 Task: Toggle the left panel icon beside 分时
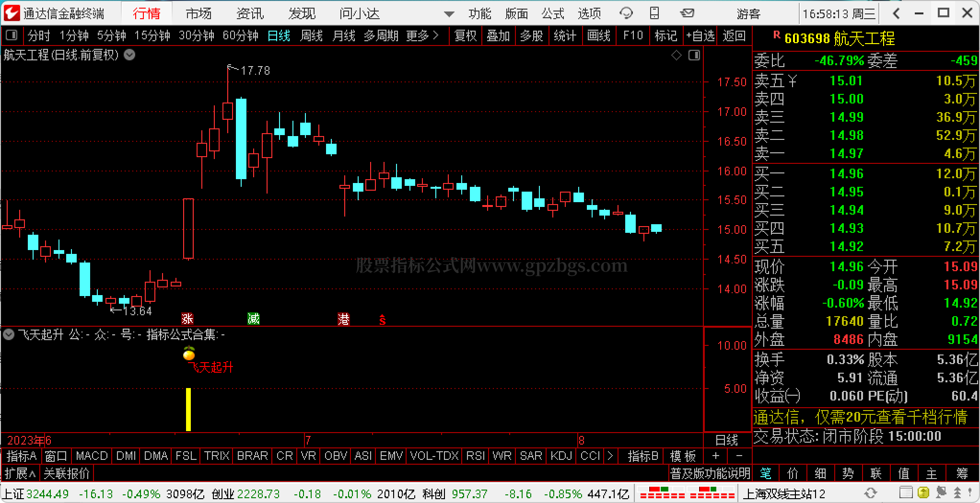tap(12, 35)
